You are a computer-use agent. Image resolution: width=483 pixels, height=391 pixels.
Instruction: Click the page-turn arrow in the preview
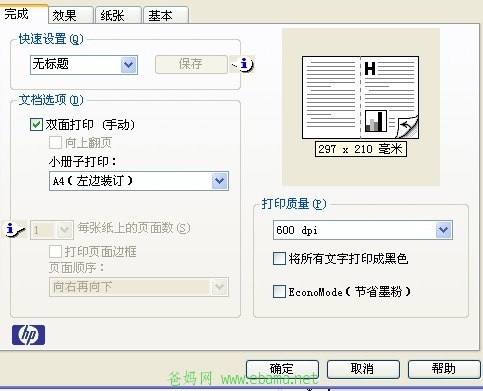coord(407,126)
